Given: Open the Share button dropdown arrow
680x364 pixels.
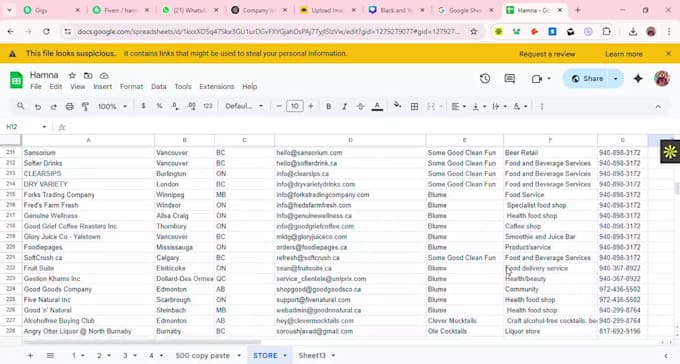Looking at the screenshot, I should click(x=616, y=79).
